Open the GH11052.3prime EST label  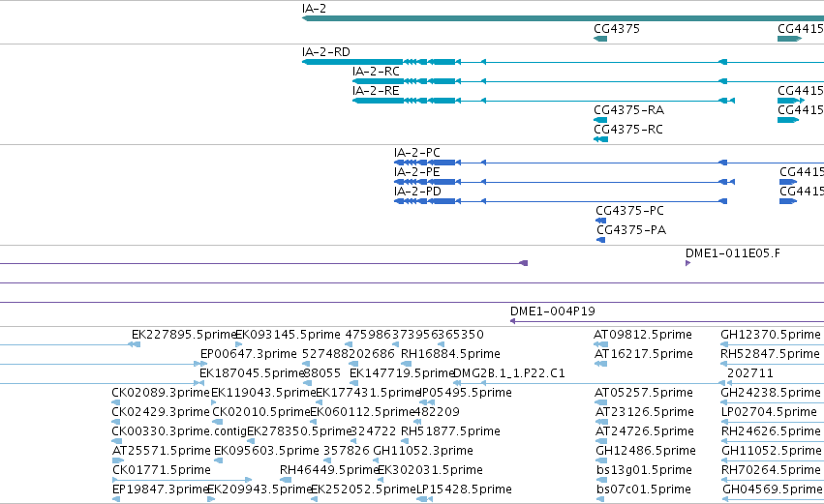point(423,451)
